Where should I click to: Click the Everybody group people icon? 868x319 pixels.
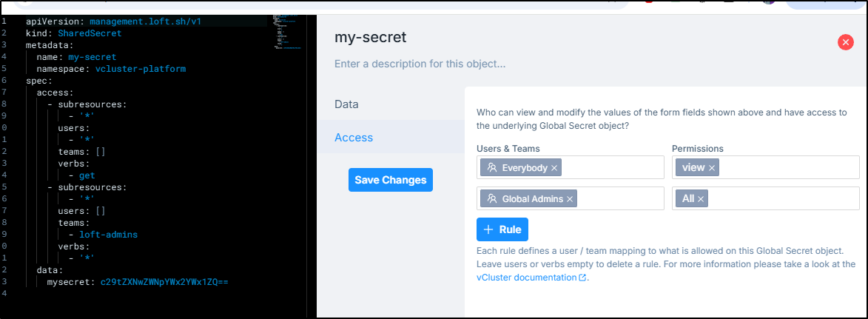tap(491, 168)
